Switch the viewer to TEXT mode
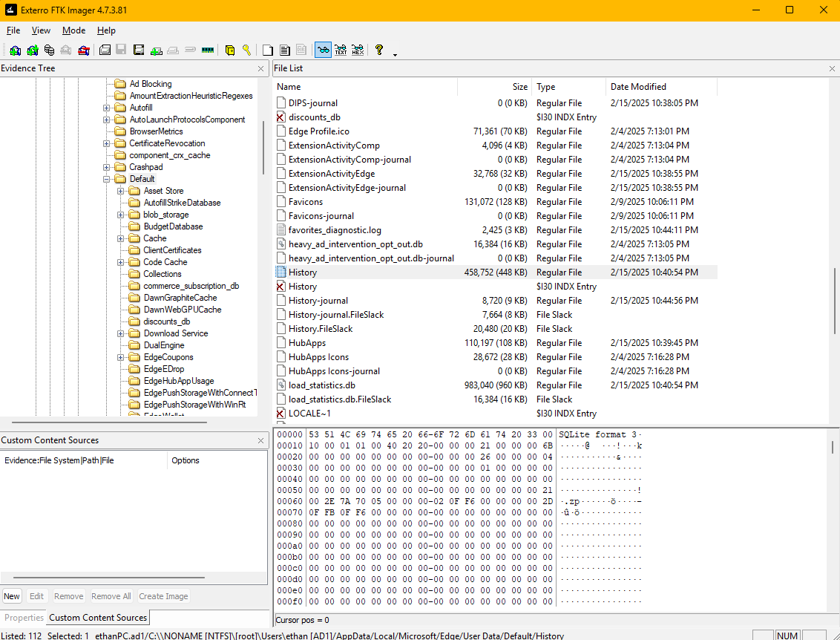This screenshot has width=840, height=640. click(x=341, y=50)
